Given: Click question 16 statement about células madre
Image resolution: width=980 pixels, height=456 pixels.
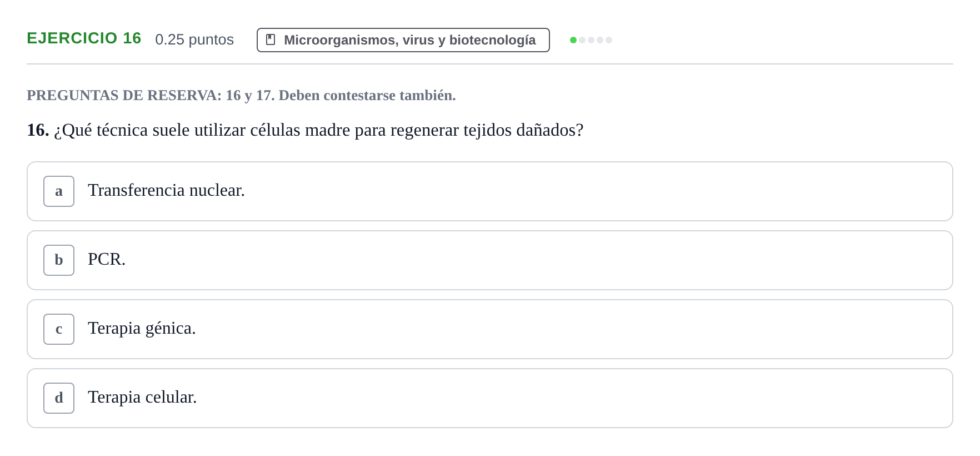Looking at the screenshot, I should pos(305,130).
